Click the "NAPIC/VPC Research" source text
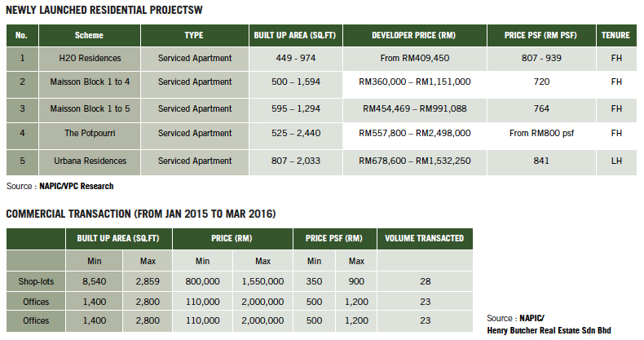This screenshot has height=340, width=644. pyautogui.click(x=77, y=187)
